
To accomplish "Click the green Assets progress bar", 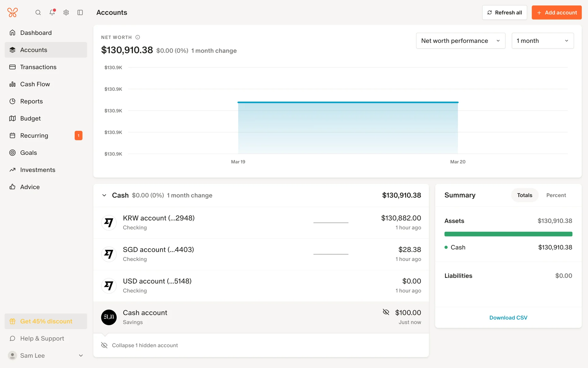I will click(x=508, y=234).
